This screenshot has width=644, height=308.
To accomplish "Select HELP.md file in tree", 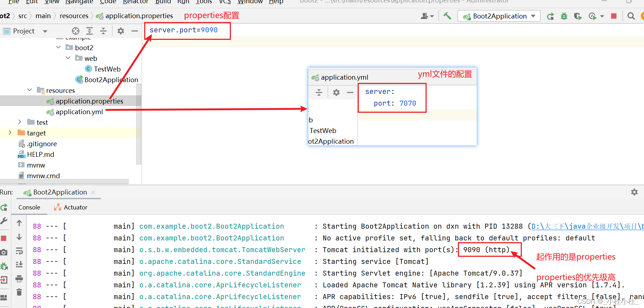I will 36,154.
